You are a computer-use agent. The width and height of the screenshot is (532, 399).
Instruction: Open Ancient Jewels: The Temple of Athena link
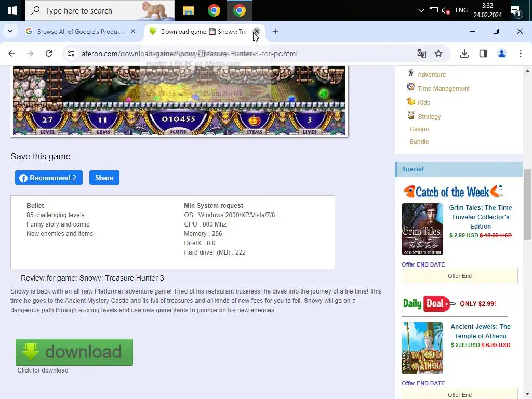[x=481, y=331]
